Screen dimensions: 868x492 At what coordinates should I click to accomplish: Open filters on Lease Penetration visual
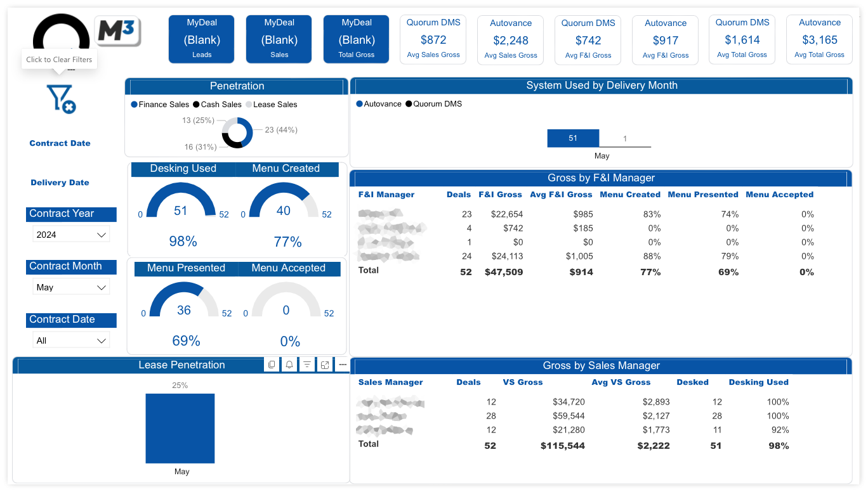307,365
